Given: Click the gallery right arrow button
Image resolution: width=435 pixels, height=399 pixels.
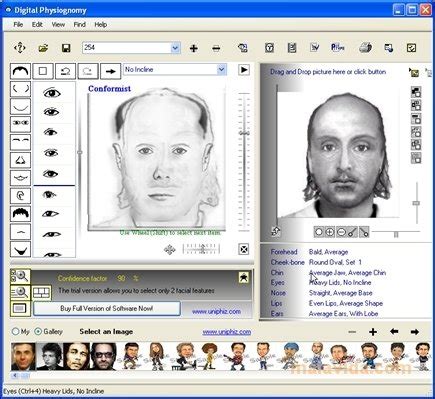Looking at the screenshot, I should click(x=415, y=332).
